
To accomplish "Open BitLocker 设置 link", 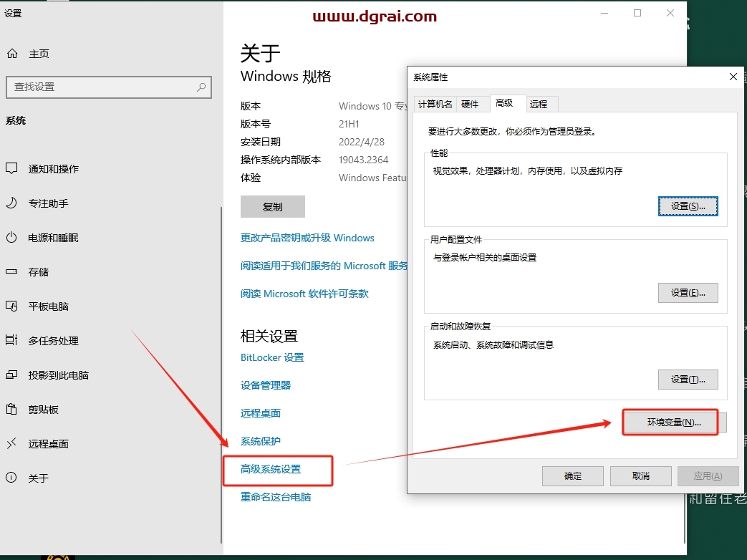I will pos(272,357).
